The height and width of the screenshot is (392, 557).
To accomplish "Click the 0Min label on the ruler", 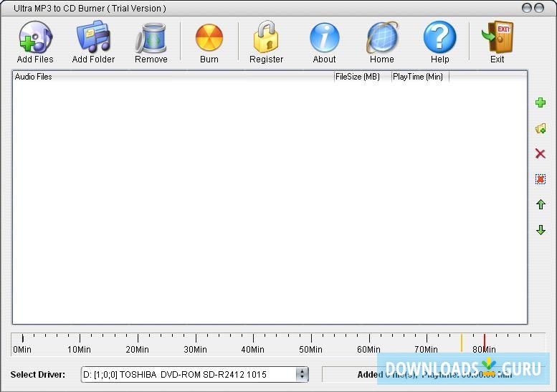I will [x=22, y=350].
